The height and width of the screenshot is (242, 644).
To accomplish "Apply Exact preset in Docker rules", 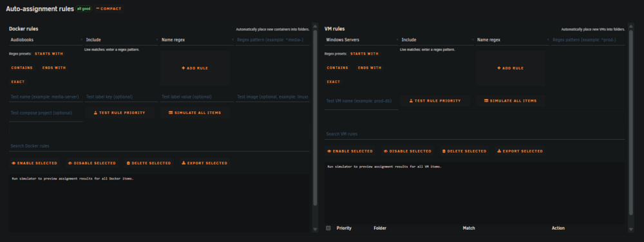I will (x=18, y=82).
